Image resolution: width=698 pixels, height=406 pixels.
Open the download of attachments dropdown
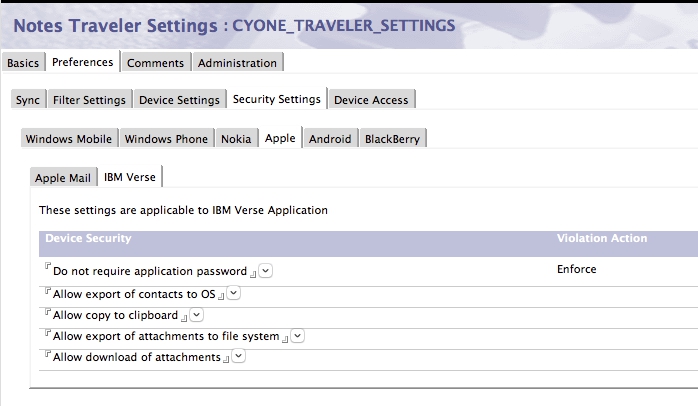[238, 356]
